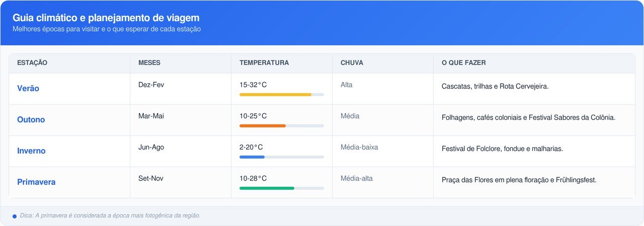Image resolution: width=644 pixels, height=226 pixels.
Task: Select the Média-baixa rain cell
Action: tap(359, 147)
